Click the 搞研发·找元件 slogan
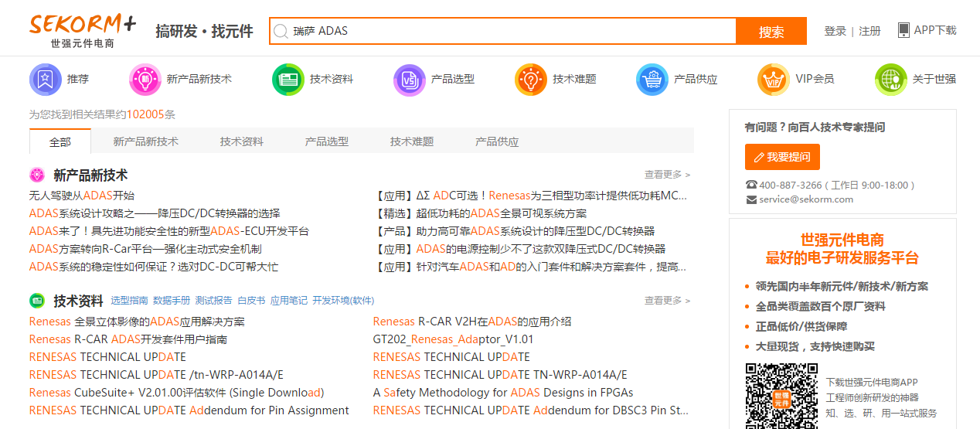The image size is (980, 429). point(204,31)
